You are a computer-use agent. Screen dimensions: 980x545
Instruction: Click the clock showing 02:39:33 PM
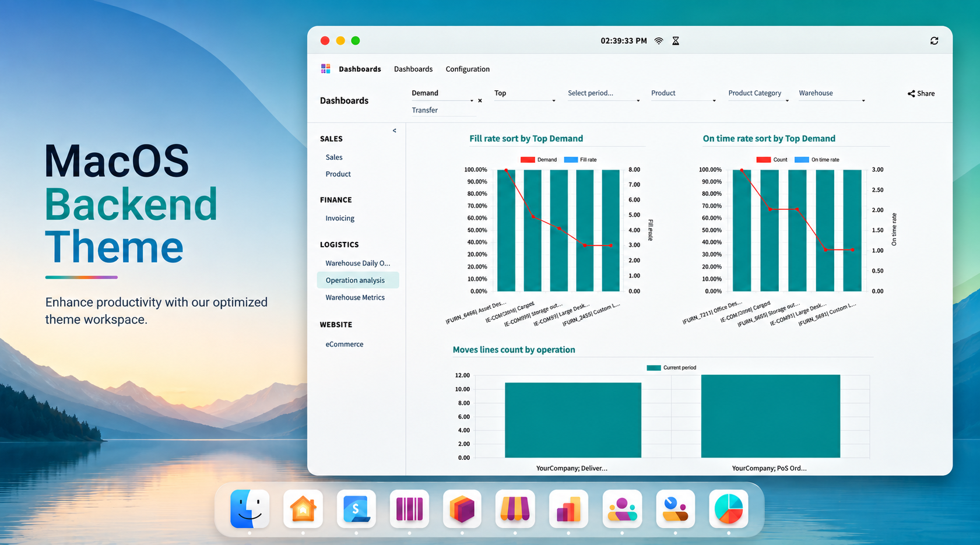pyautogui.click(x=624, y=41)
